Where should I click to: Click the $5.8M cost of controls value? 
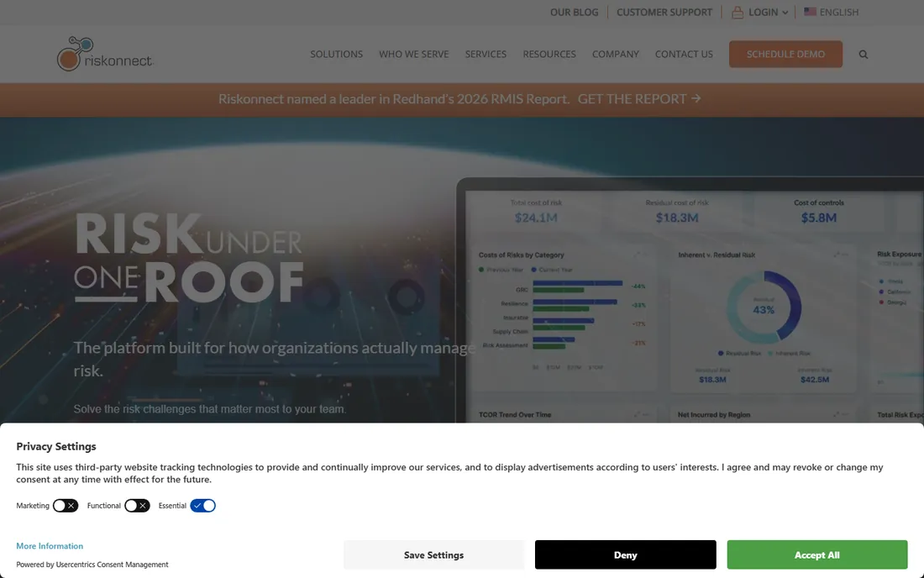(818, 218)
